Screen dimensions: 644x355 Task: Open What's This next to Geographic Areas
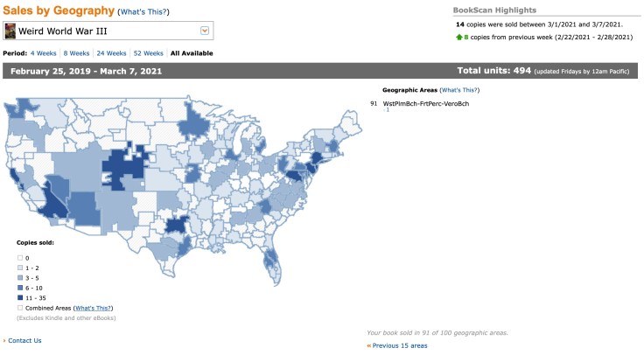click(460, 90)
